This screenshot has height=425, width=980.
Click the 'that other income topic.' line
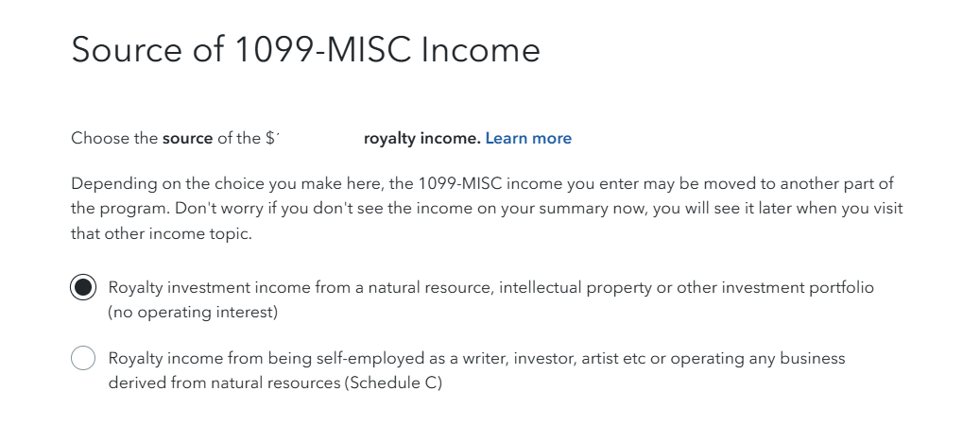click(x=162, y=234)
